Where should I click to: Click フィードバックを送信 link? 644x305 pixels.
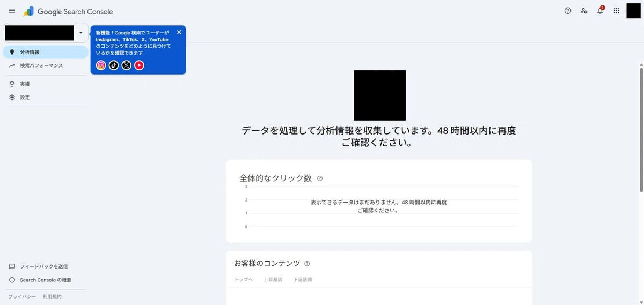tap(44, 266)
